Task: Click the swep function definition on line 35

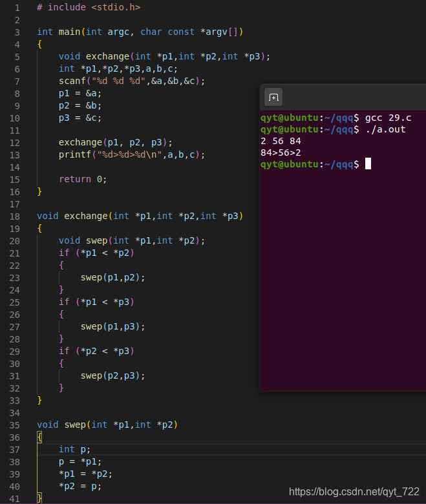Action: [107, 425]
